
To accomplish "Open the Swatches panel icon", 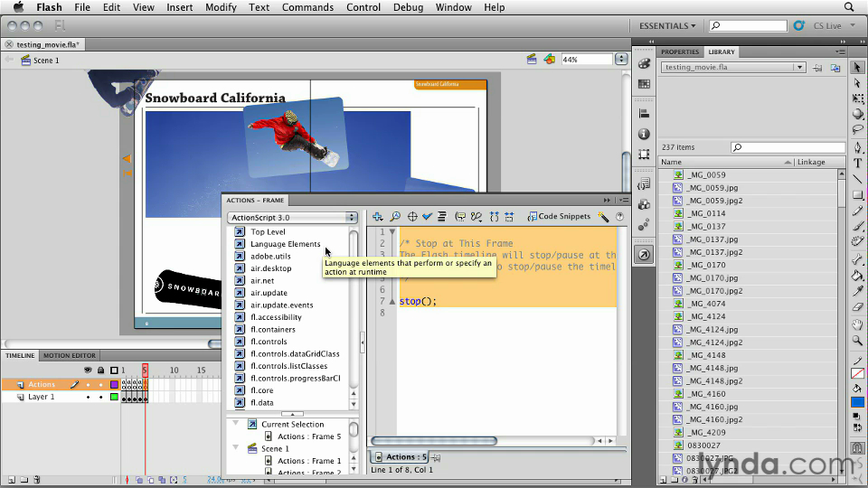I will tap(644, 84).
